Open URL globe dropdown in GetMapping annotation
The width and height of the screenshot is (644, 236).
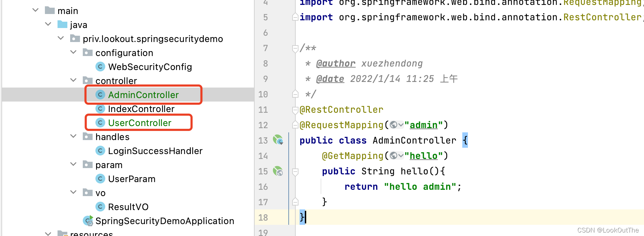click(x=397, y=156)
